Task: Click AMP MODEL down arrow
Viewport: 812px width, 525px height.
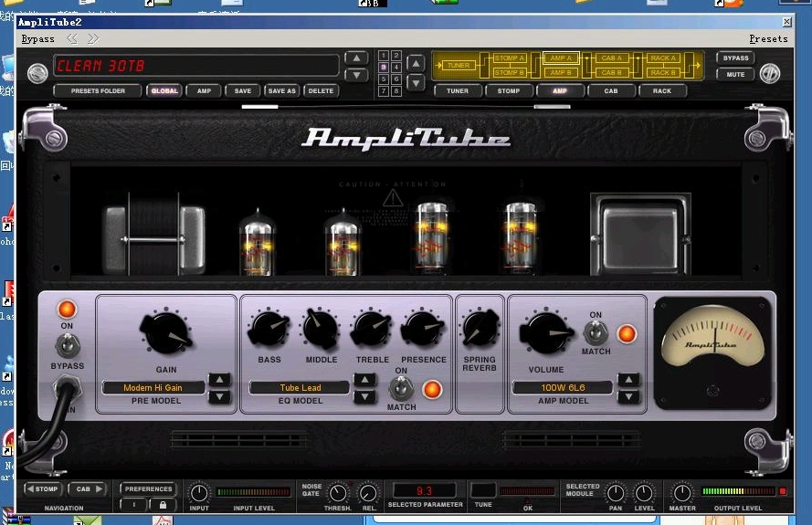Action: click(628, 397)
